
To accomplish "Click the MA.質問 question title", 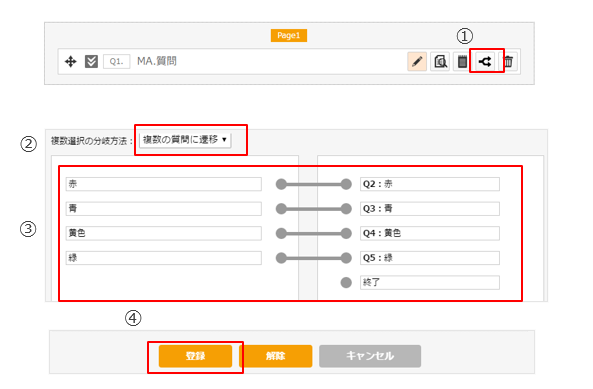I will coord(157,61).
